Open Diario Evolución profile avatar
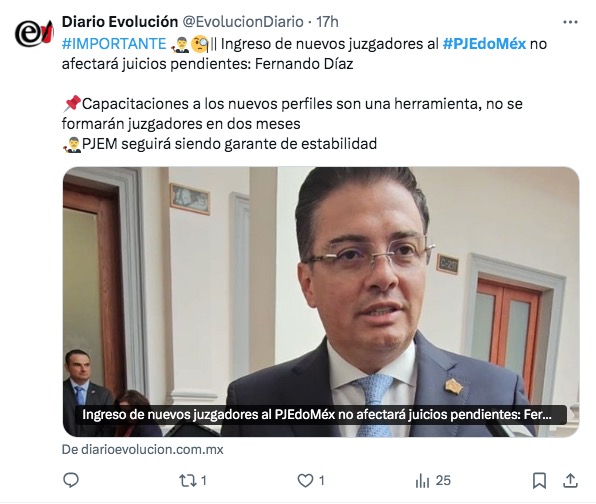 pos(34,33)
